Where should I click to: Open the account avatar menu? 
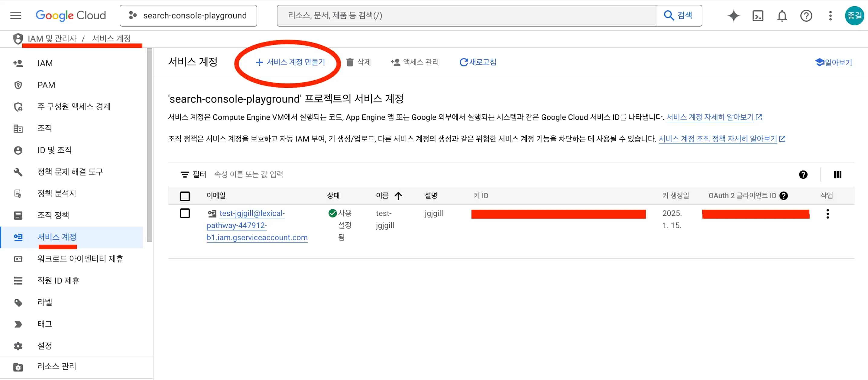pyautogui.click(x=854, y=15)
